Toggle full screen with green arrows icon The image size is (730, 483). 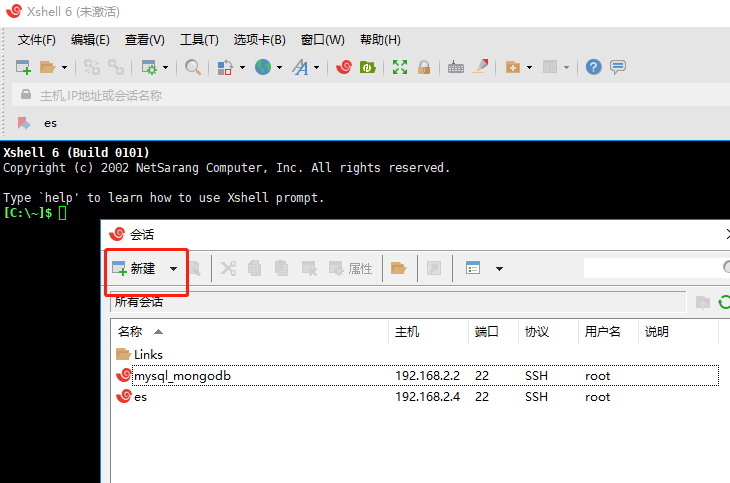[x=400, y=67]
